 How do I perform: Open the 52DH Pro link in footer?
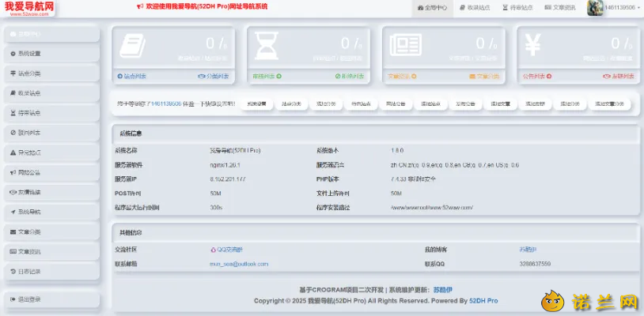483,301
